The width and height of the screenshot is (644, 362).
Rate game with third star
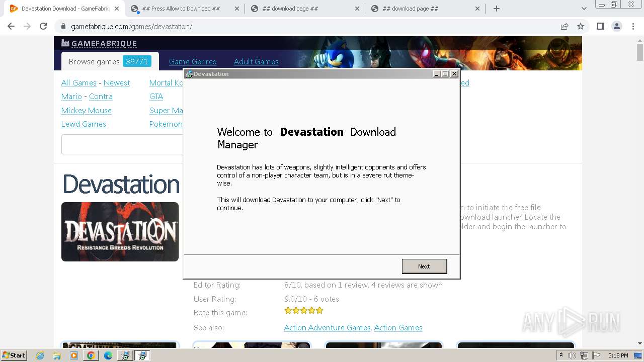click(x=304, y=311)
